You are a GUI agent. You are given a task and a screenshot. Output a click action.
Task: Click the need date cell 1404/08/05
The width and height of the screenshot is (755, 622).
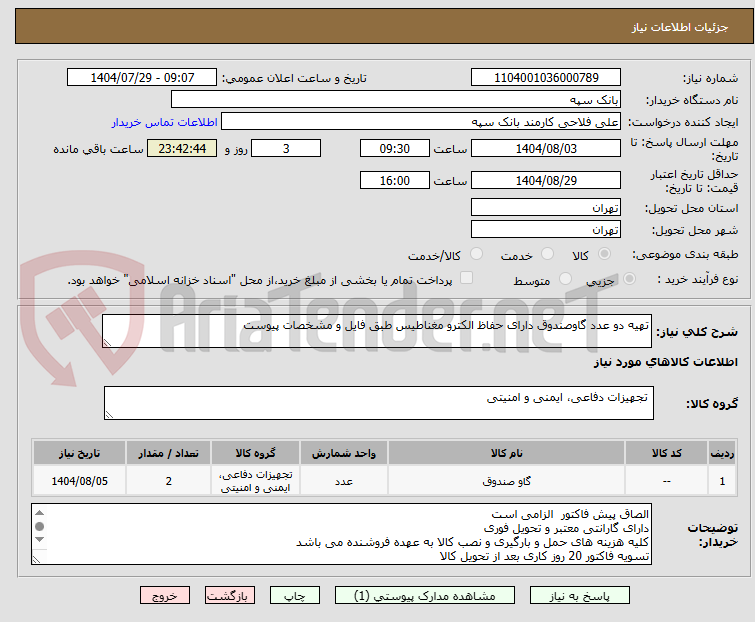pos(79,480)
